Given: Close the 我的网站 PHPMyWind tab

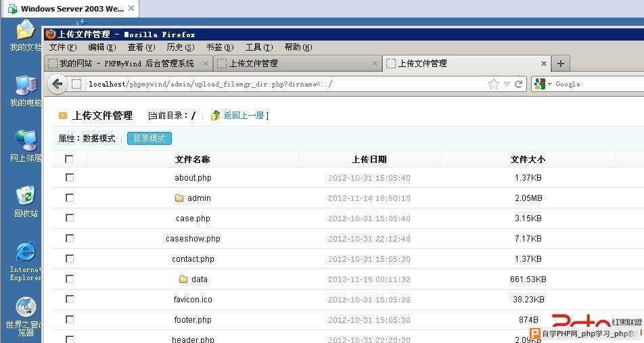Looking at the screenshot, I should [x=206, y=64].
